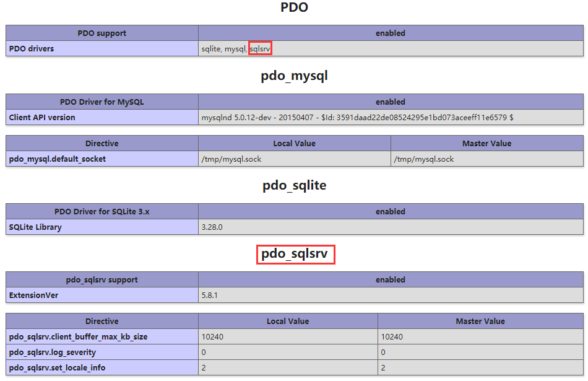The height and width of the screenshot is (381, 588).
Task: Click the PDO drivers row label
Action: [x=32, y=48]
